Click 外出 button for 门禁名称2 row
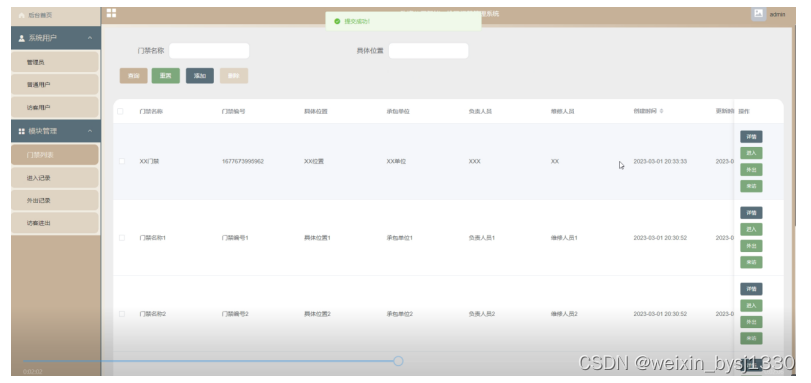This screenshot has height=383, width=811. click(751, 322)
